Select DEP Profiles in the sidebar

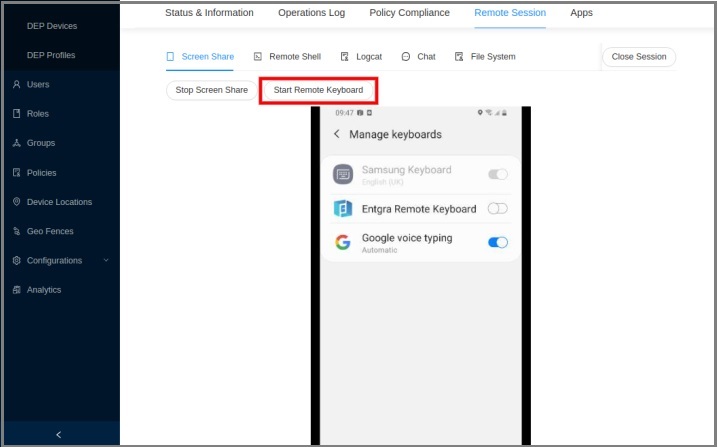[51, 55]
